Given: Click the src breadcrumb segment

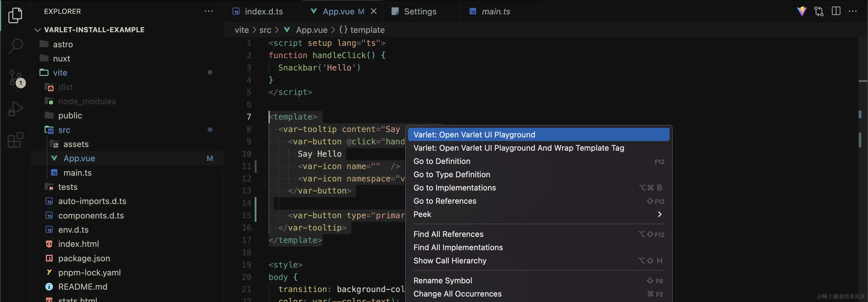Looking at the screenshot, I should click(265, 30).
